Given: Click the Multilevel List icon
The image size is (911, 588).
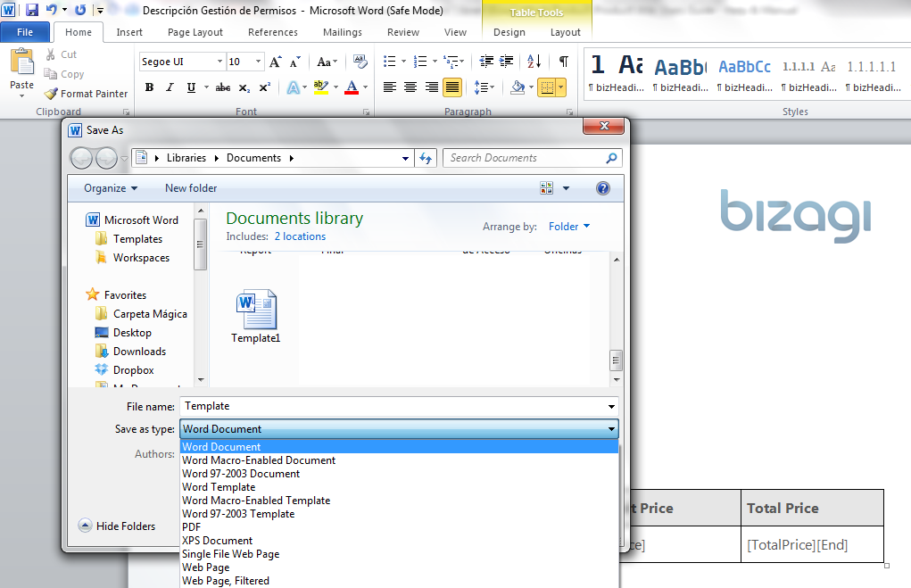Looking at the screenshot, I should coord(451,62).
